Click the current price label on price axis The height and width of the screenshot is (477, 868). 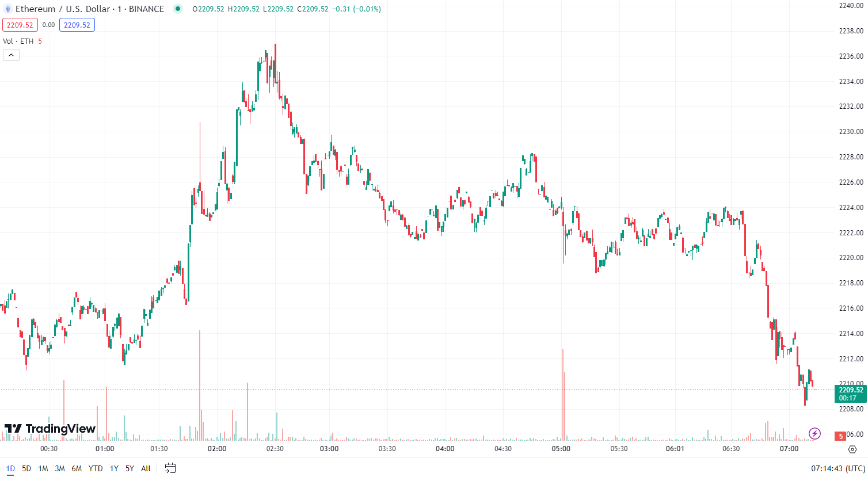click(x=850, y=394)
